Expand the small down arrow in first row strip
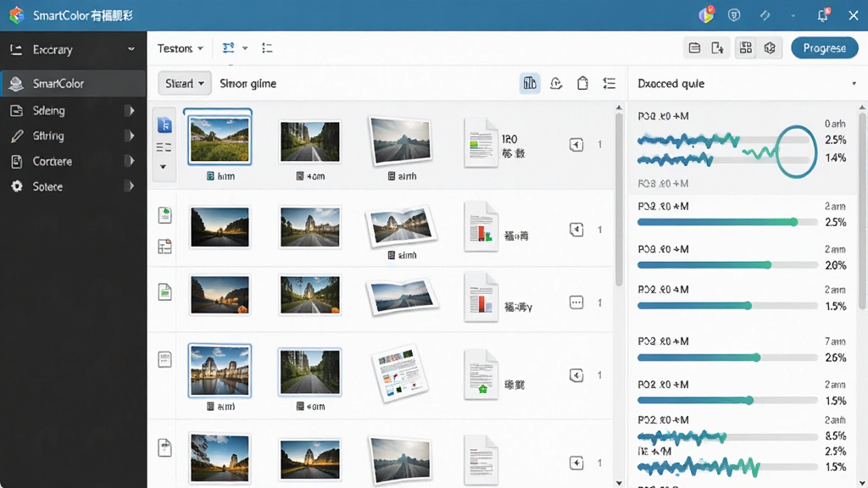Image resolution: width=868 pixels, height=488 pixels. pyautogui.click(x=164, y=167)
